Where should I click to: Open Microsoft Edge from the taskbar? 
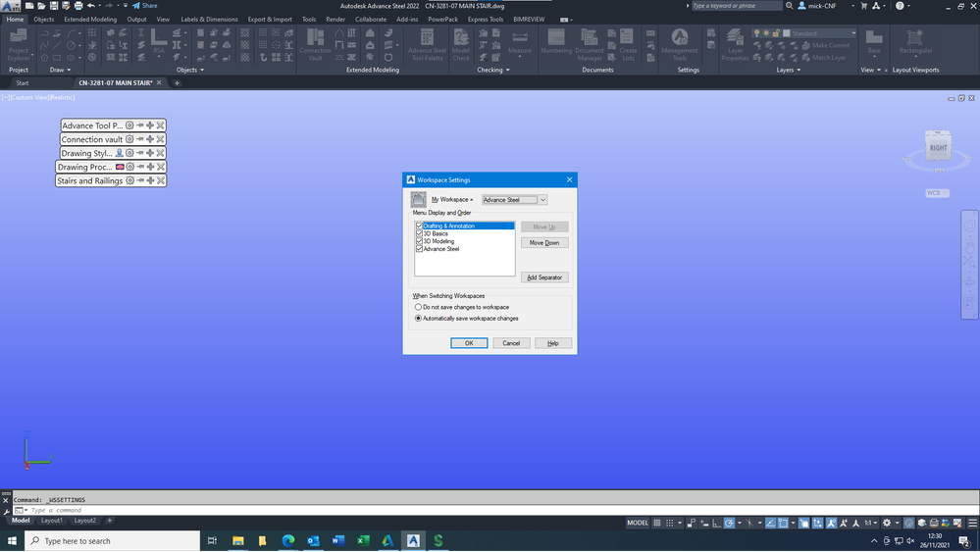(x=288, y=541)
